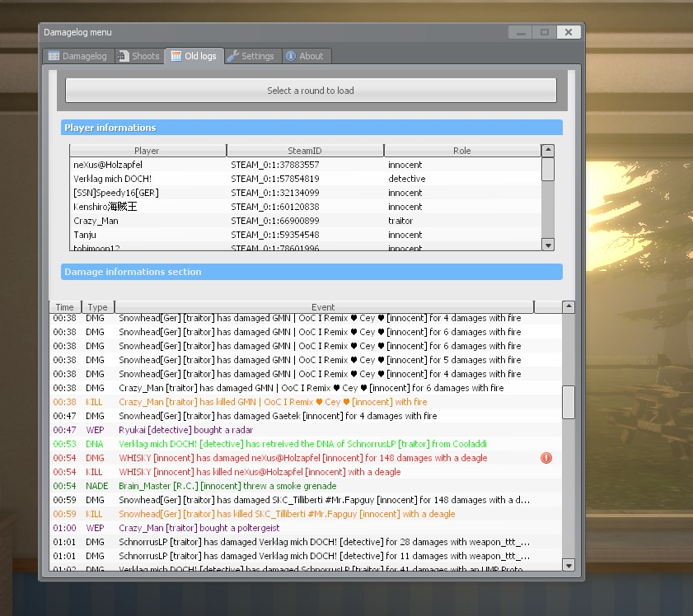Click the Old logs calendar icon
The width and height of the screenshot is (693, 616).
tap(176, 56)
